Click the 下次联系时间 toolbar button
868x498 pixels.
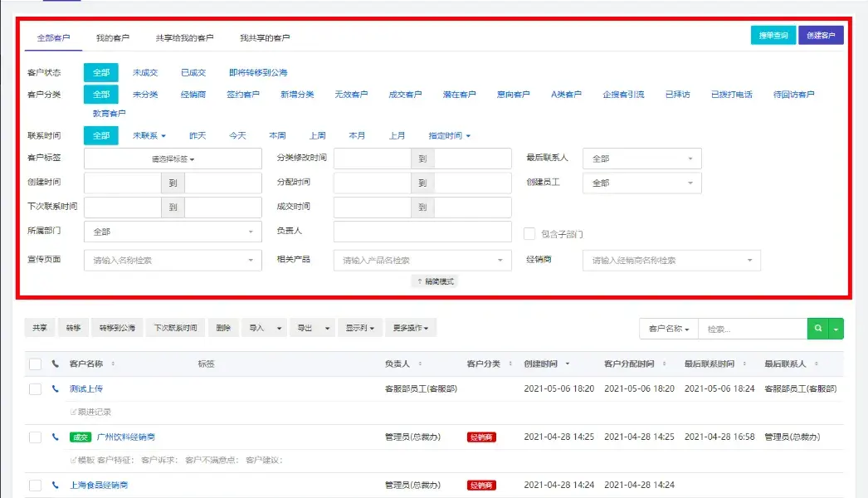175,328
